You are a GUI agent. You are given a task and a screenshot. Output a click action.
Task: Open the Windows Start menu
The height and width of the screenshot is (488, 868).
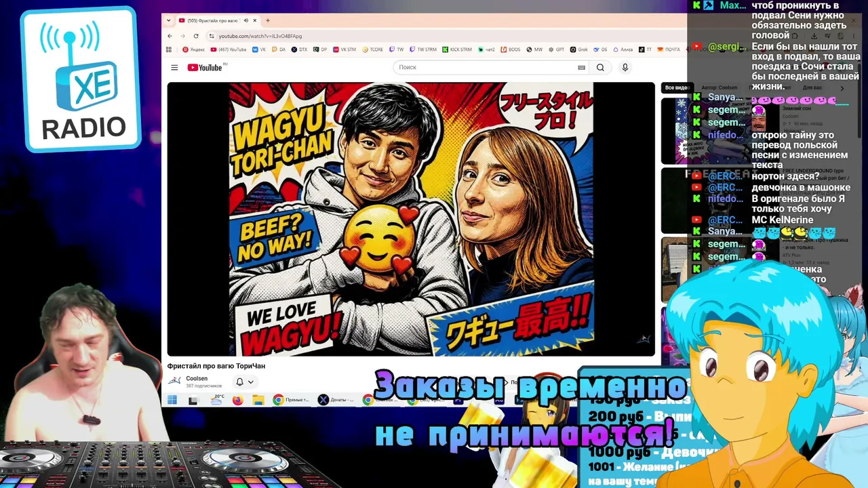tap(172, 400)
